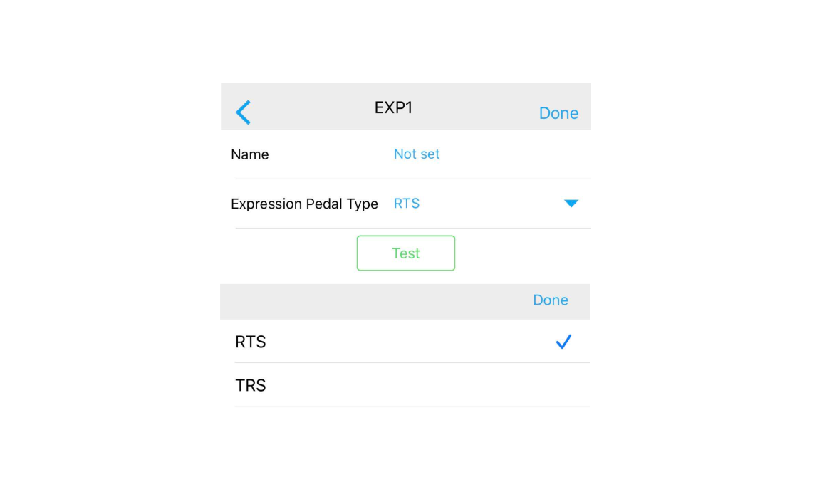
Task: Edit the Name field showing Not set
Action: pyautogui.click(x=417, y=154)
